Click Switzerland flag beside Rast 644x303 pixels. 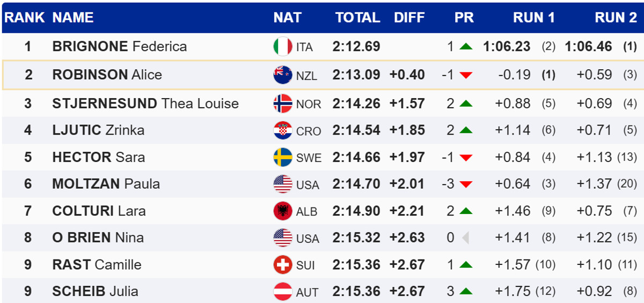click(283, 264)
